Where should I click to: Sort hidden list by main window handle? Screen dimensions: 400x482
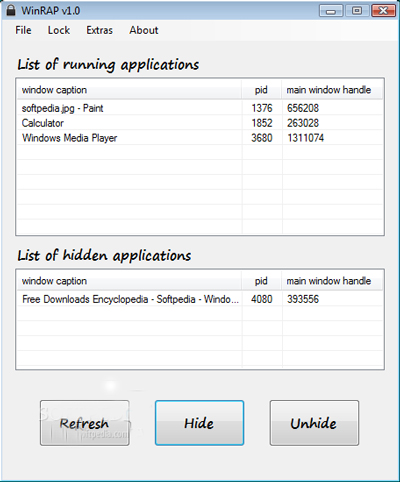(x=332, y=281)
